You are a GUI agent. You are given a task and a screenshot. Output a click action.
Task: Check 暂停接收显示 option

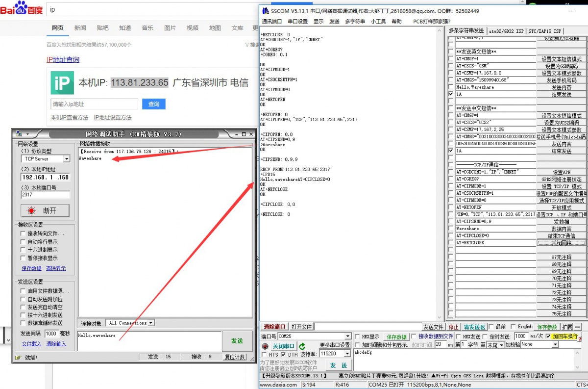click(23, 258)
